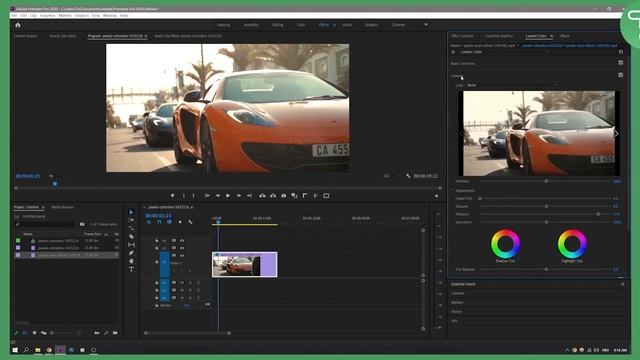Viewport: 640px width, 360px height.
Task: Play the program monitor video
Action: (x=228, y=196)
